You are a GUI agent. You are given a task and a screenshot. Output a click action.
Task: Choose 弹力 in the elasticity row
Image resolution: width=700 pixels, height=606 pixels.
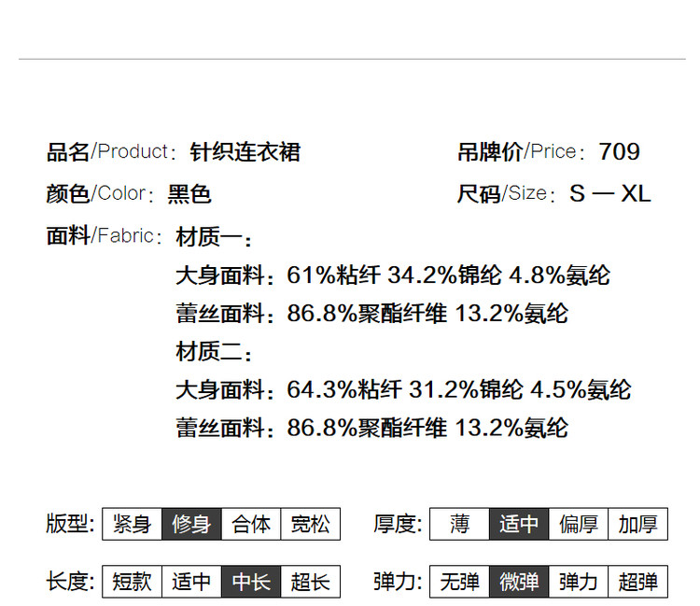579,582
